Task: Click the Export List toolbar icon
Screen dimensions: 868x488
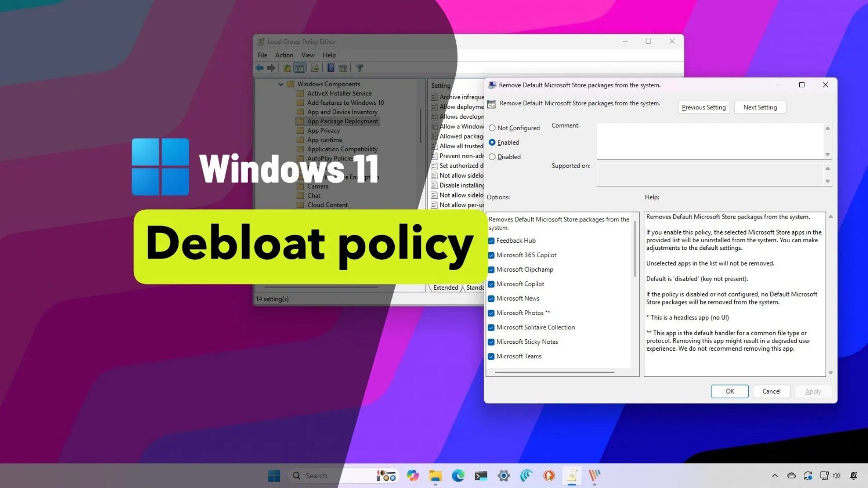Action: pyautogui.click(x=315, y=68)
